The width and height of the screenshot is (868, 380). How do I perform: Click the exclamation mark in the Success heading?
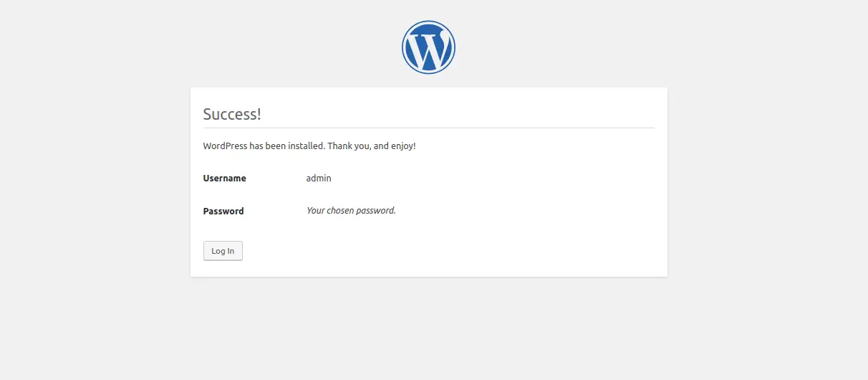(259, 114)
